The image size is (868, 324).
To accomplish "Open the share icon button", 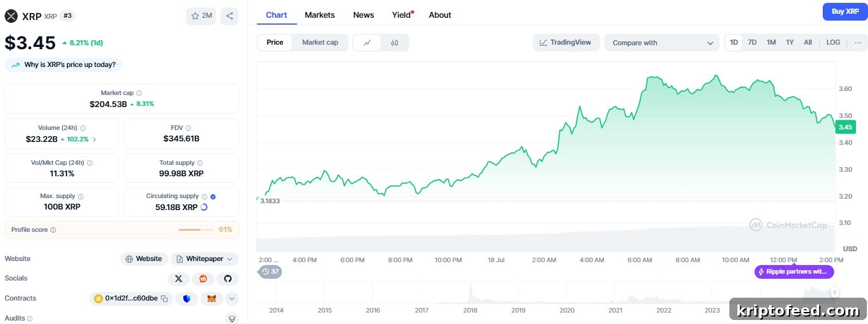I will (229, 16).
